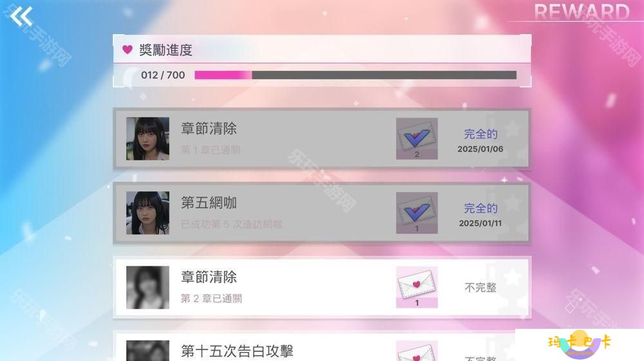
Task: Open the checked envelope reward for 第五網咖
Action: click(417, 213)
